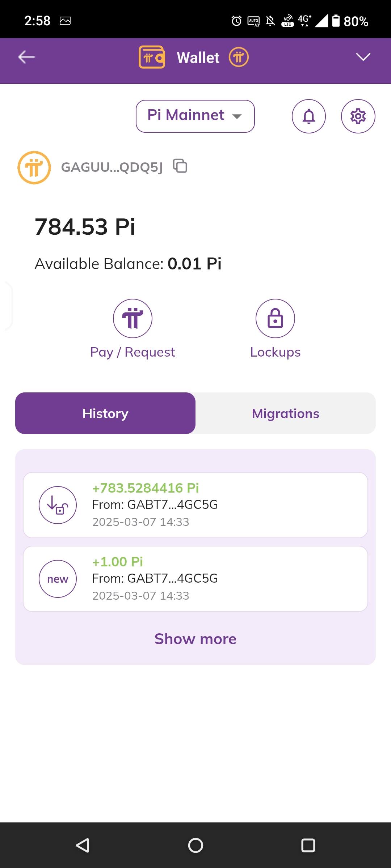The image size is (391, 868).
Task: Switch to the History tab
Action: 105,413
